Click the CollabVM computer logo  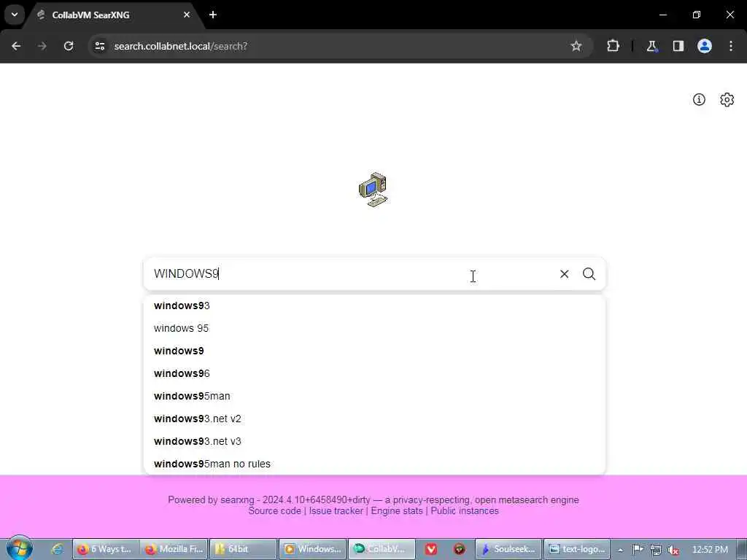(373, 190)
